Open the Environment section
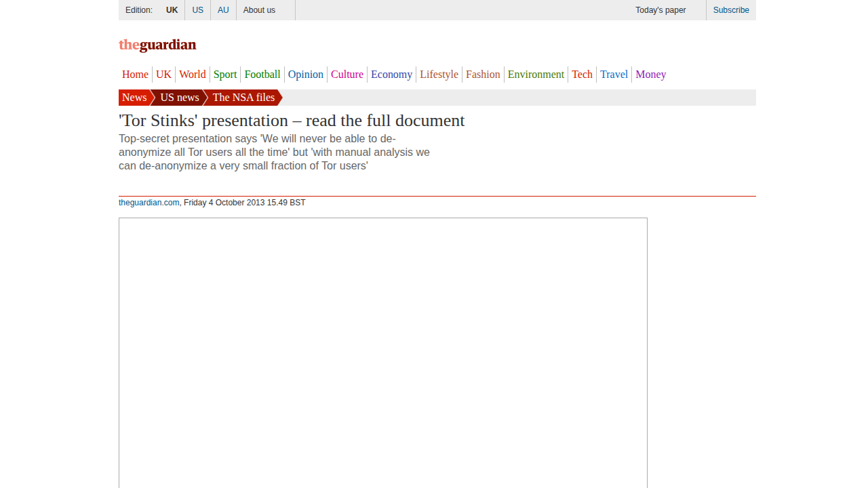The image size is (868, 488). click(x=536, y=75)
